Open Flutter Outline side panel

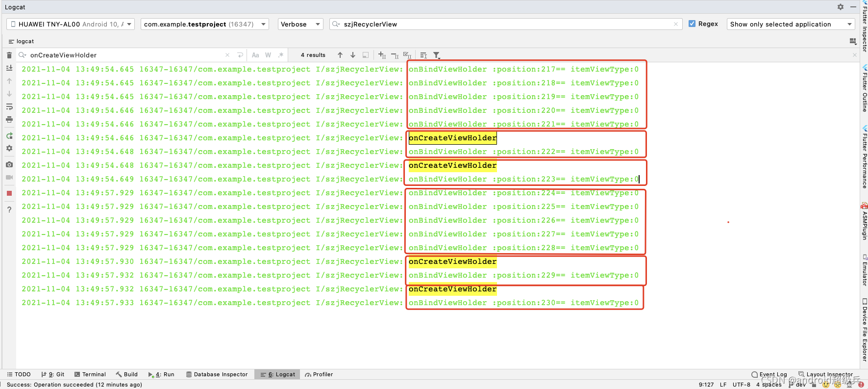[x=865, y=88]
